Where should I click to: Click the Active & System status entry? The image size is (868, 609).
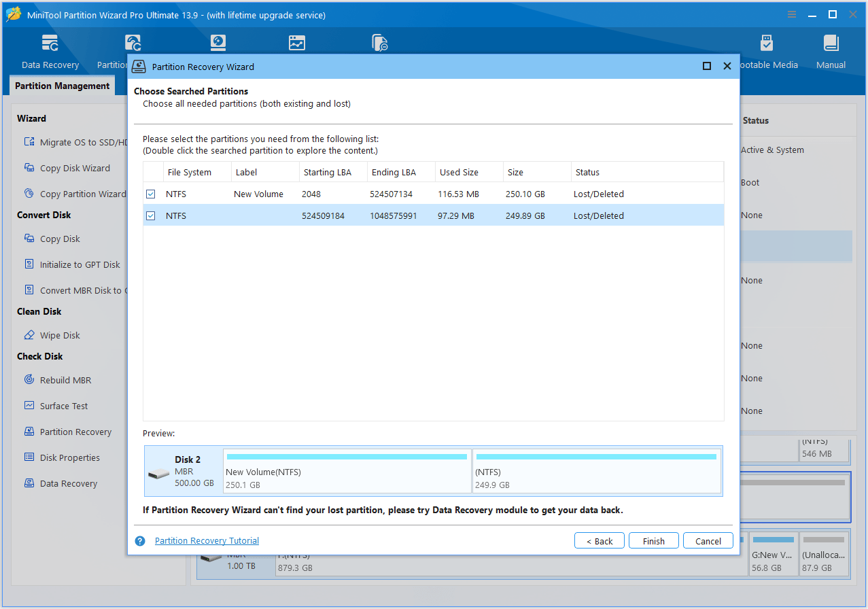tap(772, 150)
